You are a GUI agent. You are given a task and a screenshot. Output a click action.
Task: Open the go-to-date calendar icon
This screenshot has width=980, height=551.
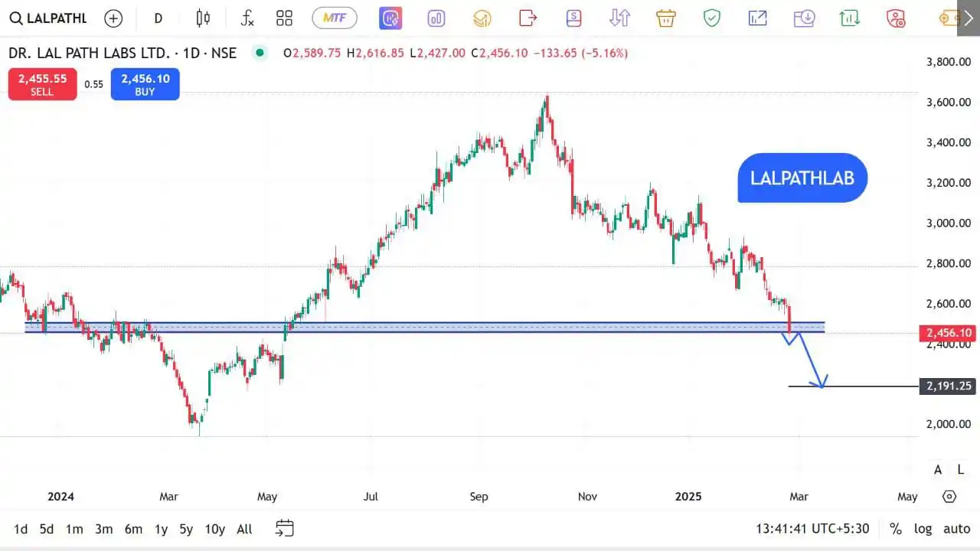pyautogui.click(x=284, y=528)
